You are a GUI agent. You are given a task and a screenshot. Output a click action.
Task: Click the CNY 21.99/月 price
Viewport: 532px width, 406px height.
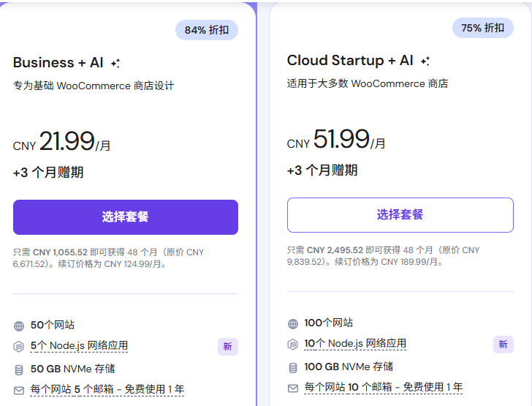[x=61, y=141]
